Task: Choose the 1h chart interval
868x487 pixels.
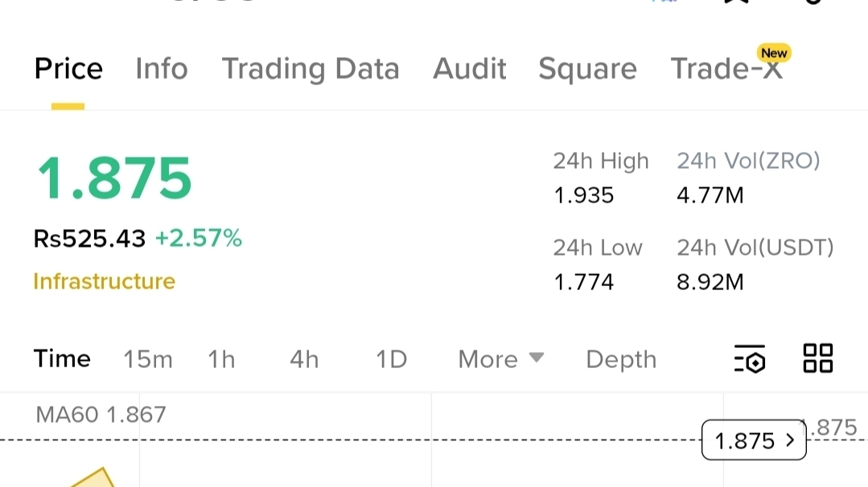Action: click(x=221, y=359)
